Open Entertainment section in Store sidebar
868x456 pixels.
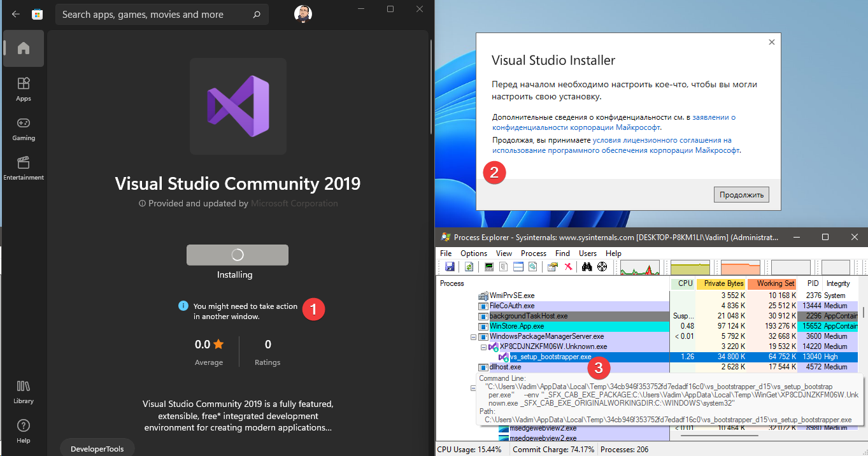(24, 168)
